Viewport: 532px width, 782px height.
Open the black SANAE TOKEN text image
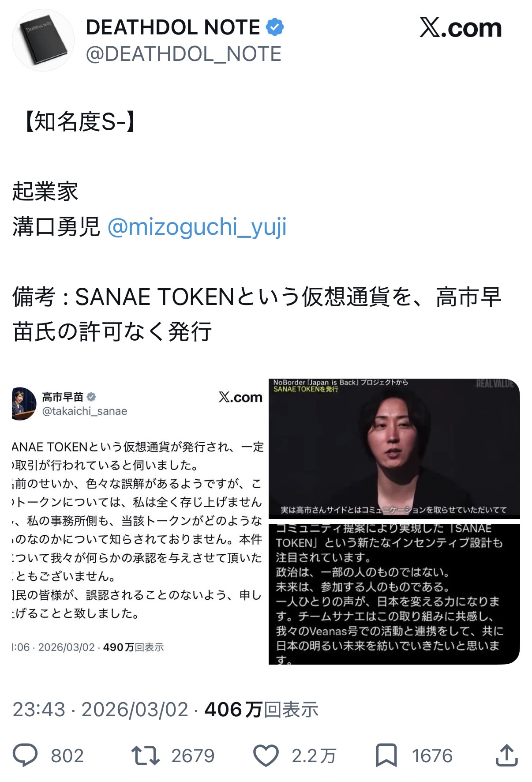(394, 594)
